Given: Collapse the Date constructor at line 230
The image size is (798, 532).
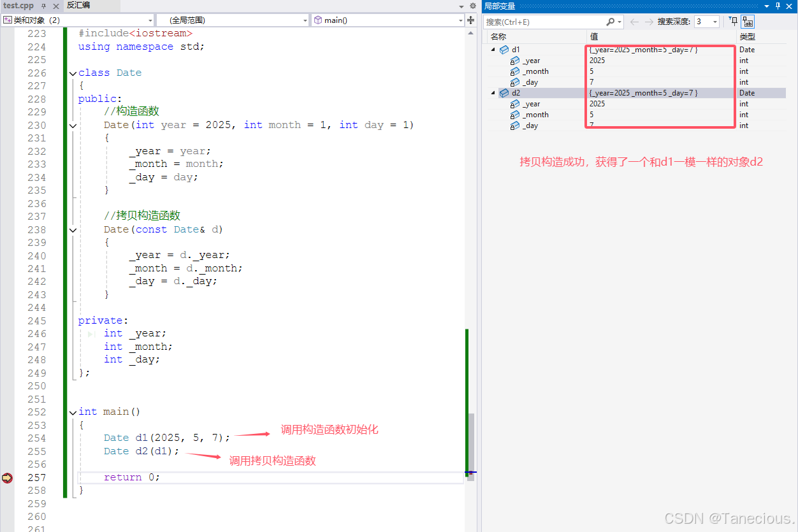Looking at the screenshot, I should pyautogui.click(x=73, y=126).
